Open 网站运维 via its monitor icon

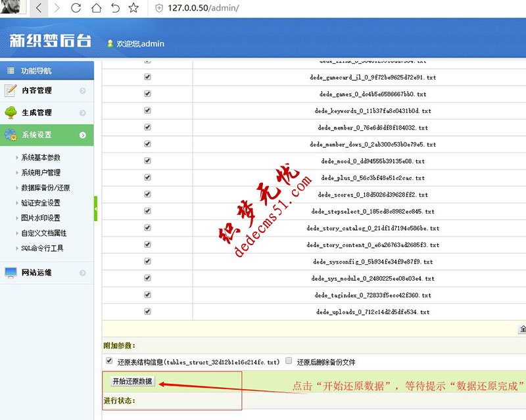pos(12,273)
